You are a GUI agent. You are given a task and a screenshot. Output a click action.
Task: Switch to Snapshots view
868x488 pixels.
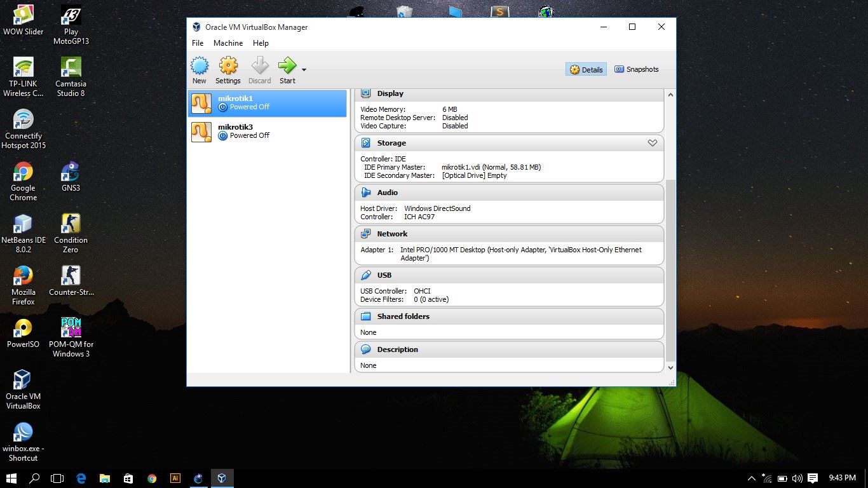pyautogui.click(x=636, y=69)
